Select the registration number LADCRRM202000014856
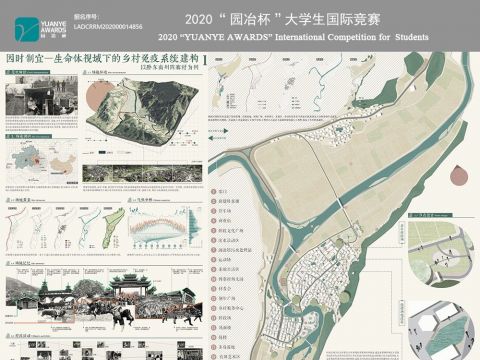 (108, 27)
